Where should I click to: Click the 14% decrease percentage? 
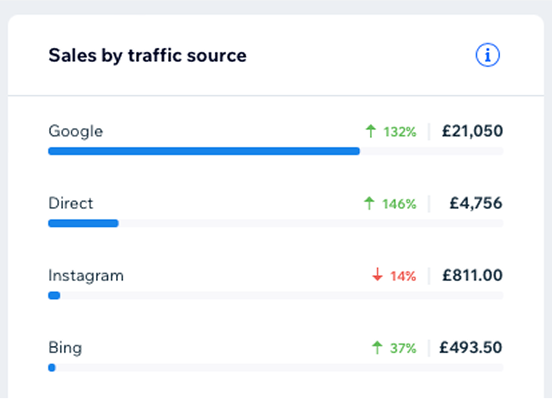[403, 276]
